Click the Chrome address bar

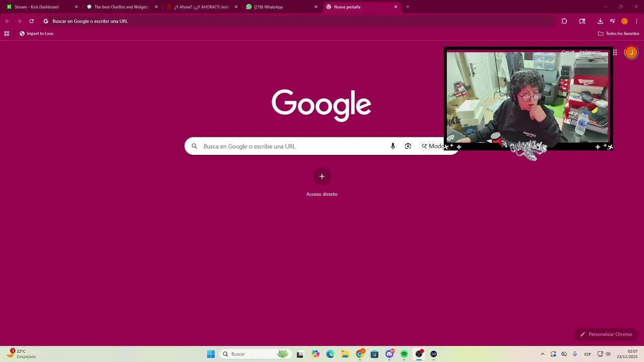pyautogui.click(x=298, y=21)
